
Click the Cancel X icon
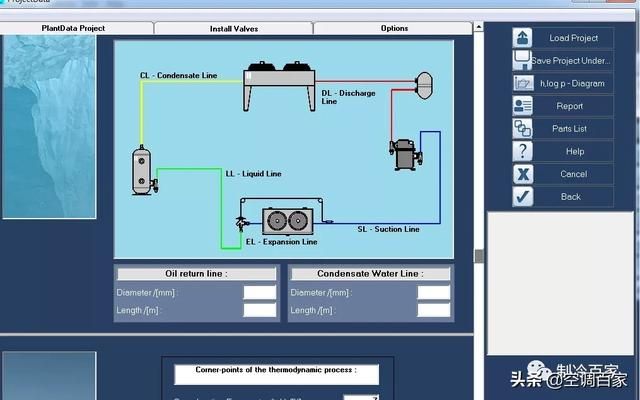pos(522,174)
